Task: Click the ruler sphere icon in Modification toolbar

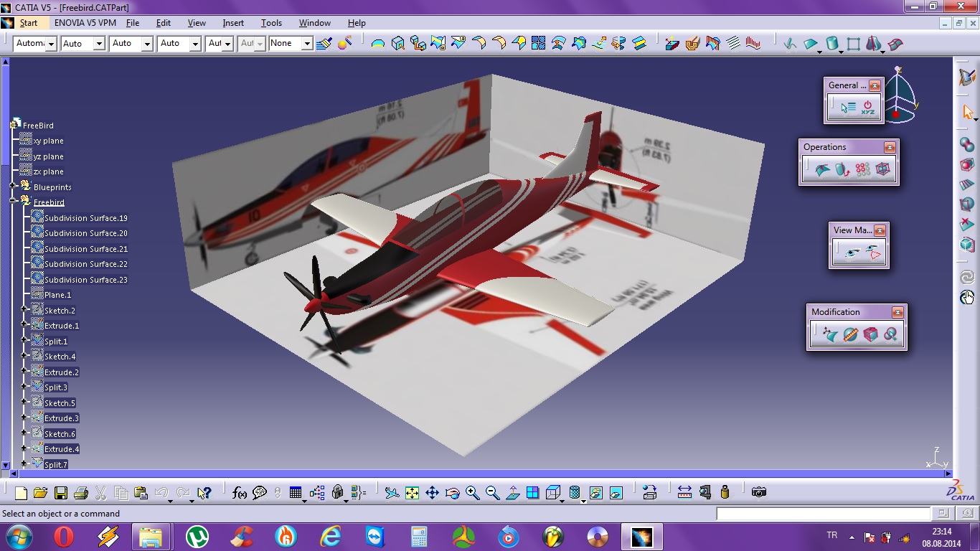Action: [x=850, y=334]
